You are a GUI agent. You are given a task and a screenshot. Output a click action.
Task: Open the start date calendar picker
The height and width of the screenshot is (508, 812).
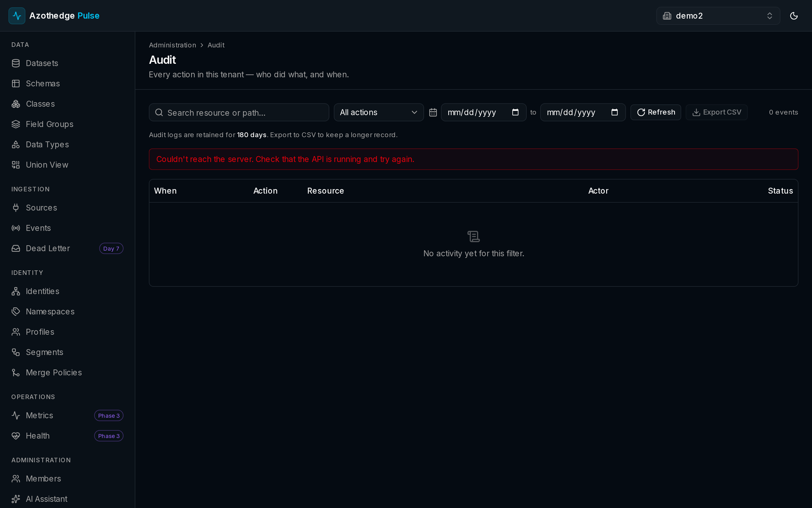point(515,112)
